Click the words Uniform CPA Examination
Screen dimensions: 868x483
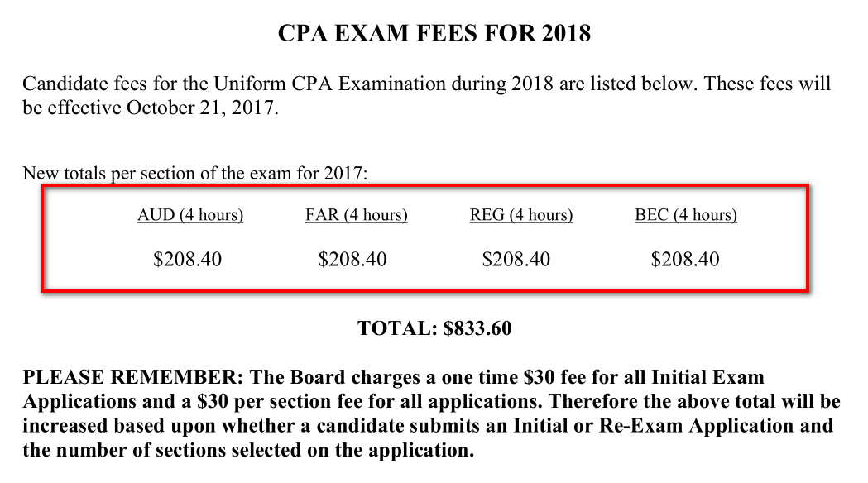[329, 84]
